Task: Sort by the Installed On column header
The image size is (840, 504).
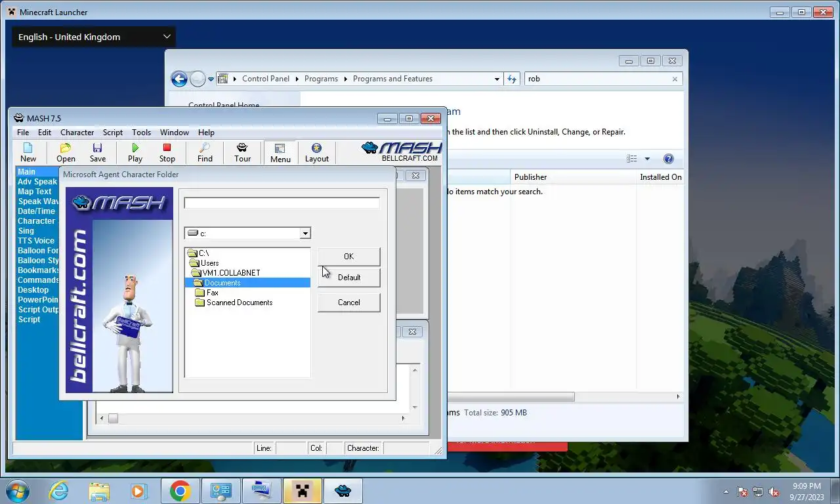Action: (x=660, y=177)
